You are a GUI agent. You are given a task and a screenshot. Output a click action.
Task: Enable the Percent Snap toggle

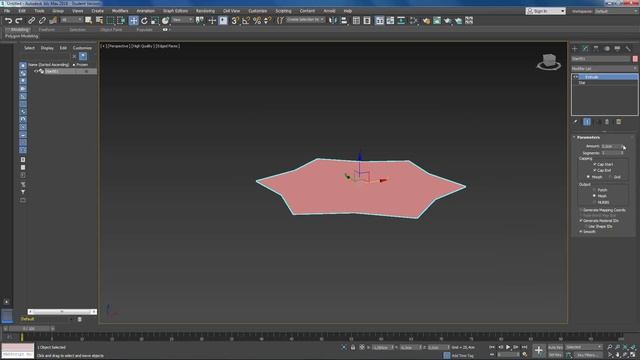coord(257,20)
